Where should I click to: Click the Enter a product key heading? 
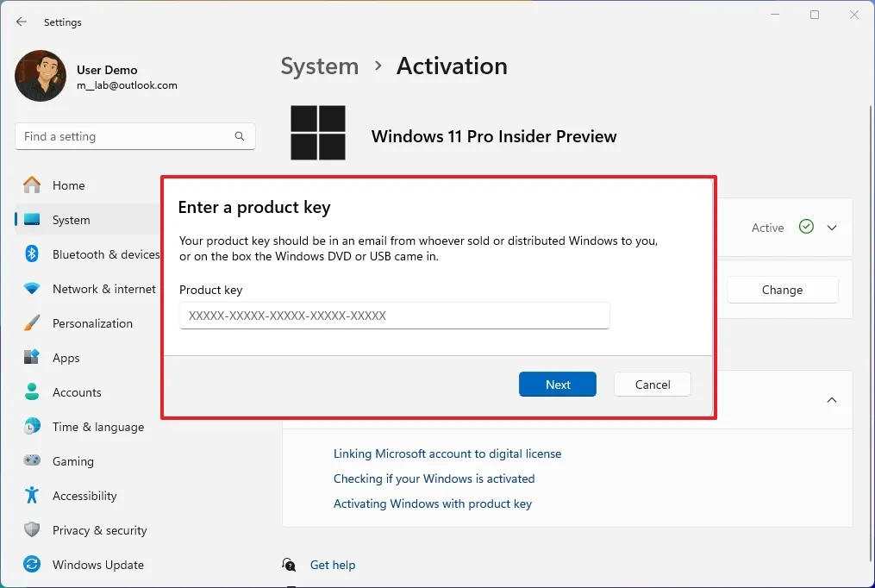pos(254,208)
